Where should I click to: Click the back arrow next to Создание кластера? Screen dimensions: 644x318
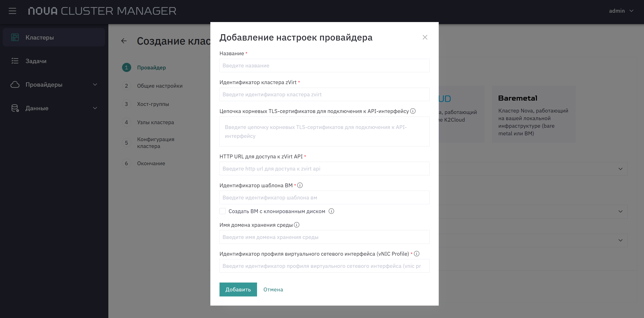click(124, 41)
